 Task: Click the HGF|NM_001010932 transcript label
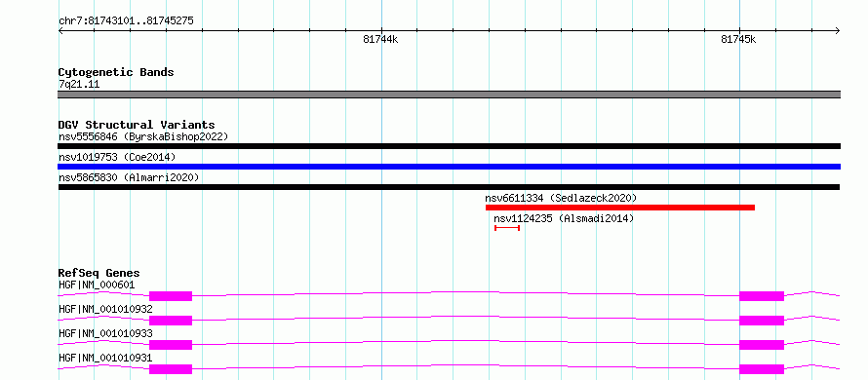click(105, 309)
